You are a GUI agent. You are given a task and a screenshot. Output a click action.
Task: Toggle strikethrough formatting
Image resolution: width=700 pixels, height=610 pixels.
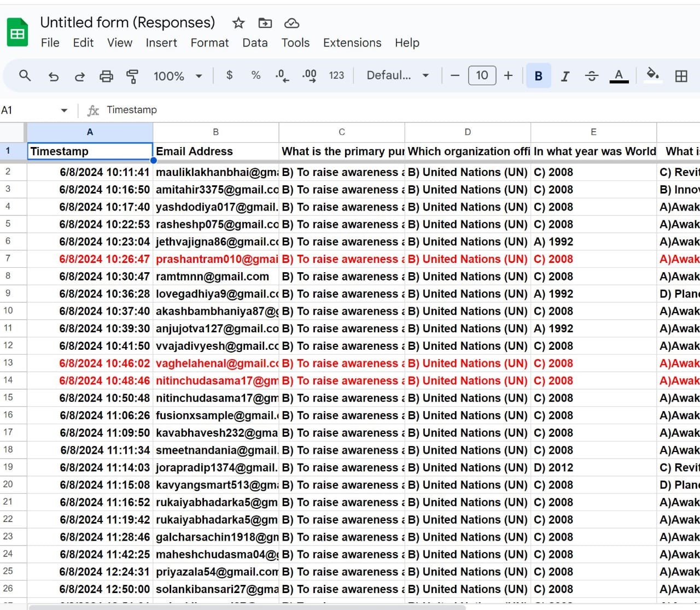pos(591,76)
